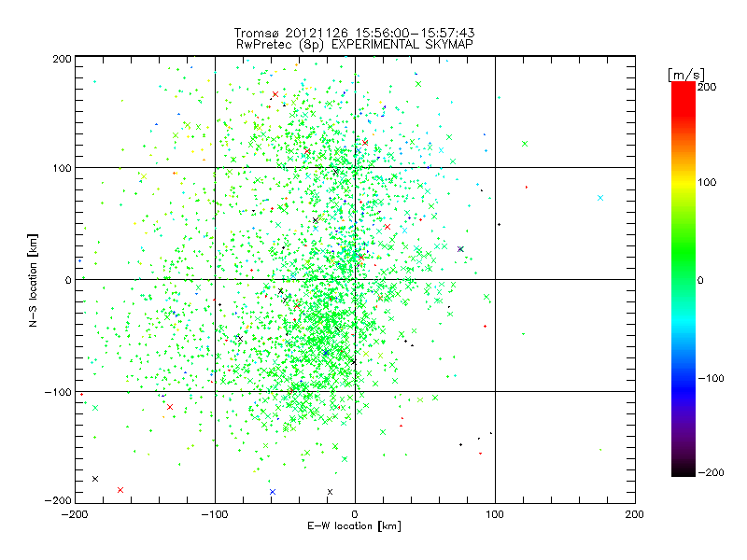Click the color bar's "-200" tick label
This screenshot has width=747, height=560.
pos(712,472)
